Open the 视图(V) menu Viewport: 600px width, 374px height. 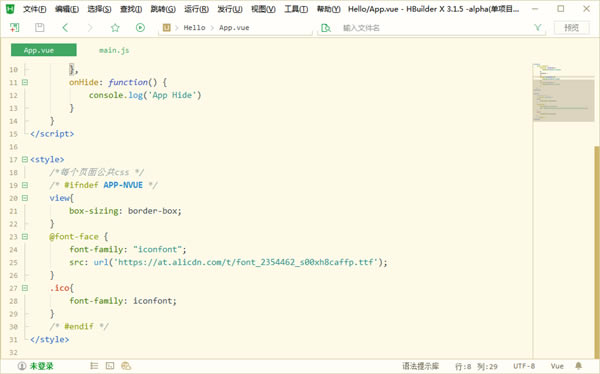click(263, 9)
